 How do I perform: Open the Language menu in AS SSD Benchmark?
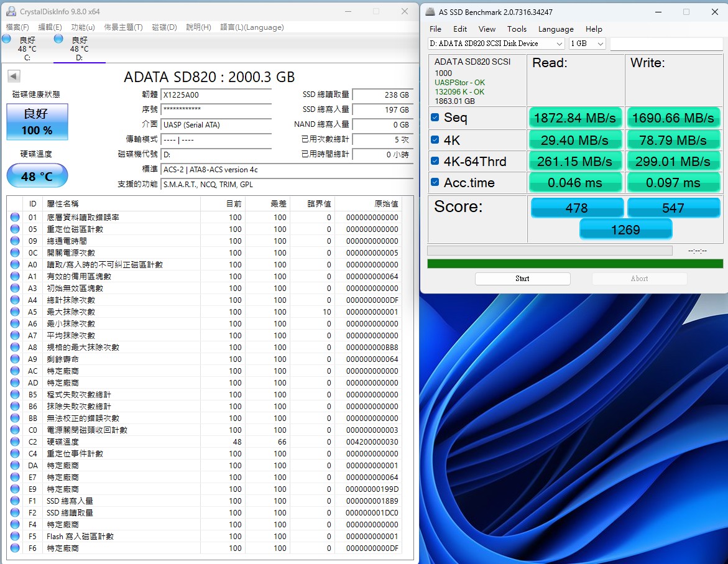click(x=556, y=29)
